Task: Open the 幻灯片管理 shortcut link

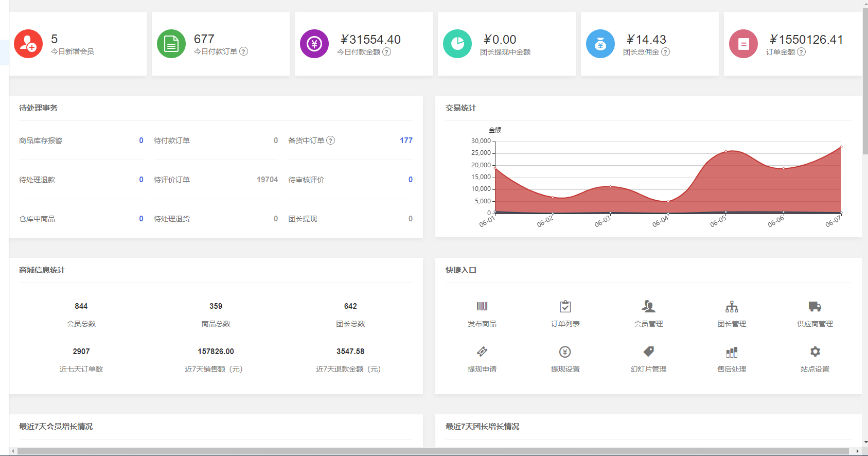Action: (649, 369)
